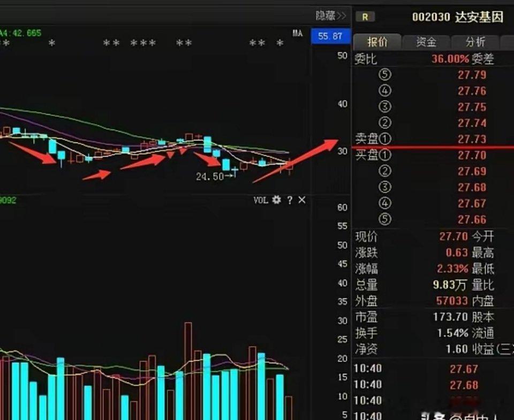
Task: Click the 流通 label
Action: click(x=482, y=333)
